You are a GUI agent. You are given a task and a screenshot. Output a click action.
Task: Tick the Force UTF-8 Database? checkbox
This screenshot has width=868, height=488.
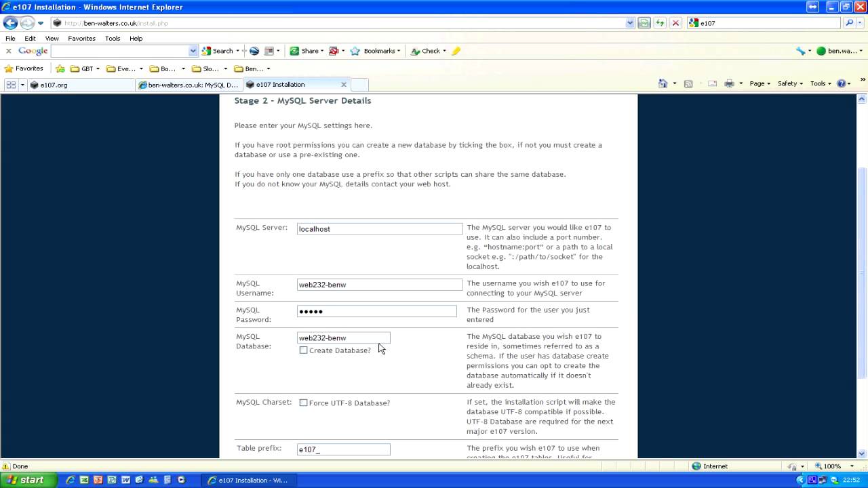tap(303, 403)
